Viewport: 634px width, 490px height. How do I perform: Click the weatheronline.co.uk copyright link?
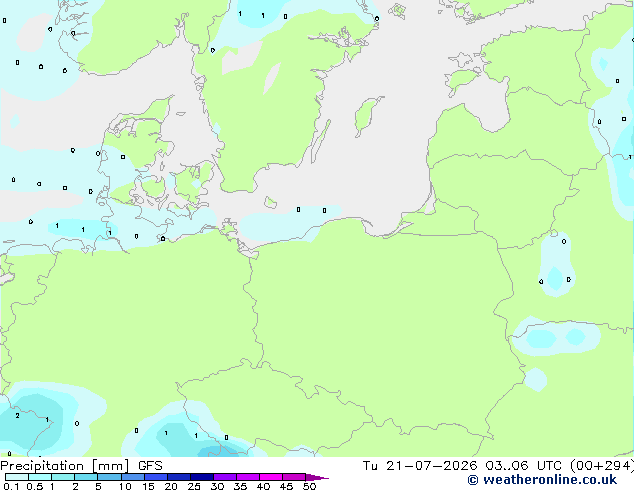tap(542, 480)
